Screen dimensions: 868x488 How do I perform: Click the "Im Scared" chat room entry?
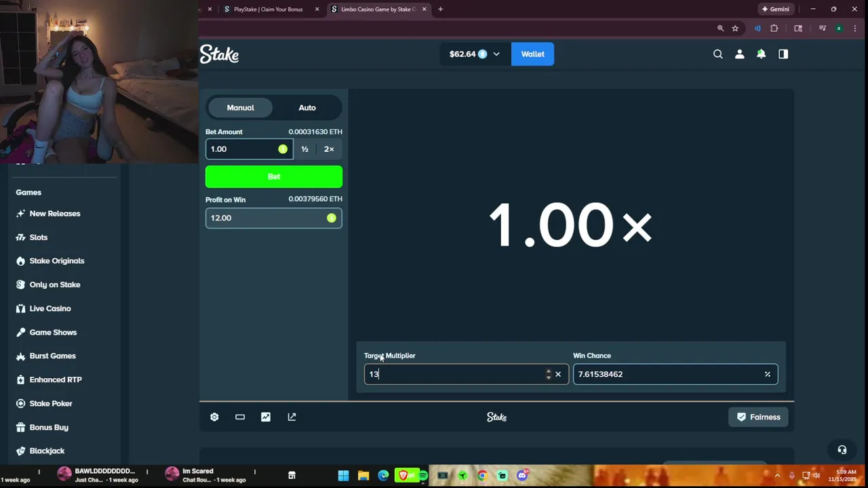(207, 475)
